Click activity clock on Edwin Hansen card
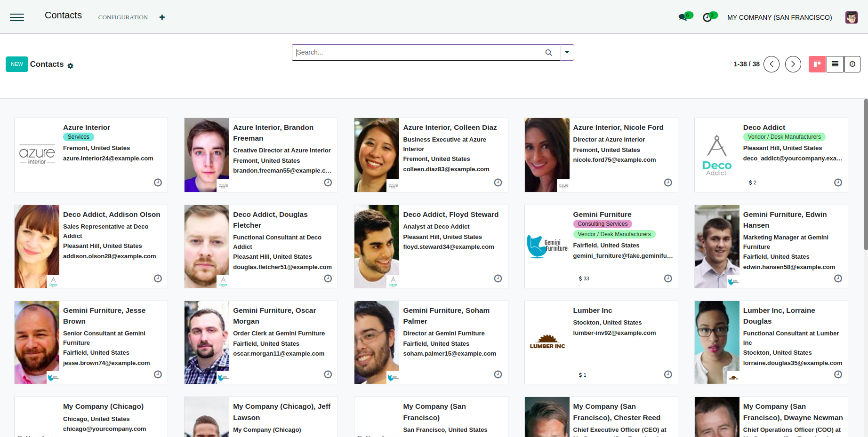This screenshot has height=437, width=868. point(838,278)
